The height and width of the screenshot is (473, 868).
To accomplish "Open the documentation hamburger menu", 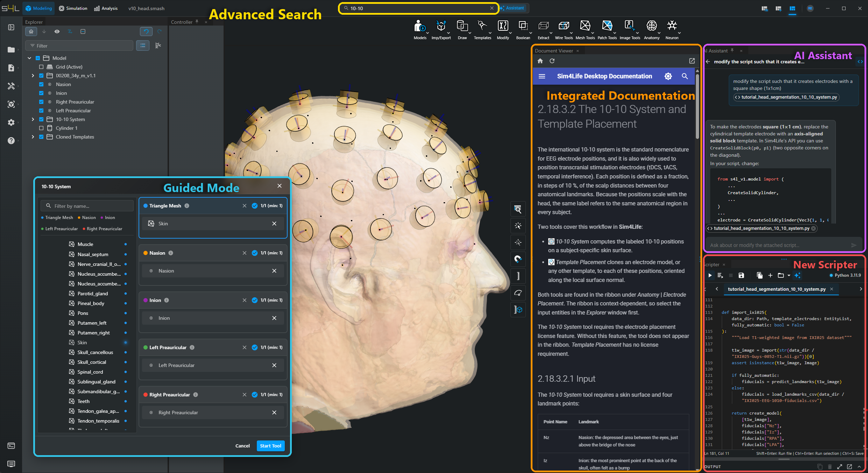I will 542,76.
